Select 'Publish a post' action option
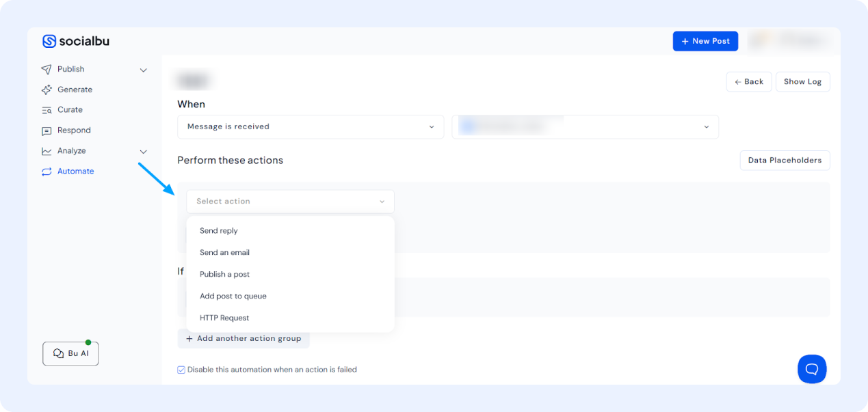The image size is (868, 412). pyautogui.click(x=224, y=274)
